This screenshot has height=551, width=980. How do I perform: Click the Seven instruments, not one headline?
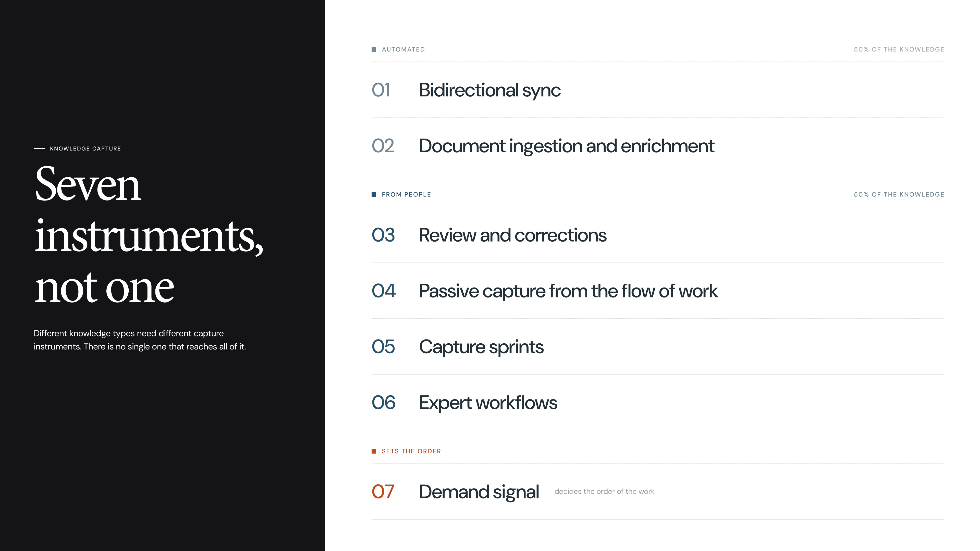click(x=149, y=234)
